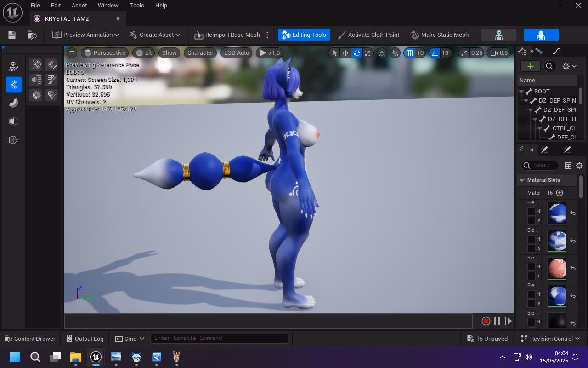Select the polygon groups tool
The image size is (588, 368).
point(36,95)
